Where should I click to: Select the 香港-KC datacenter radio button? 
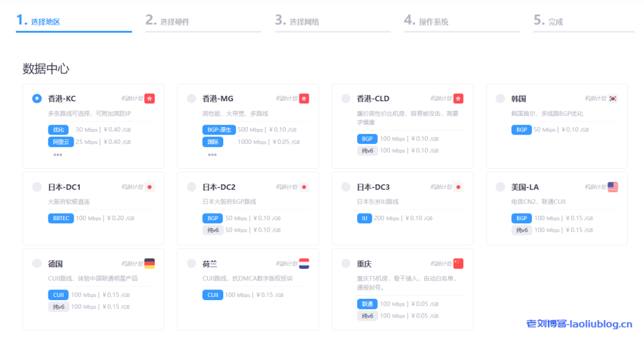[x=36, y=98]
